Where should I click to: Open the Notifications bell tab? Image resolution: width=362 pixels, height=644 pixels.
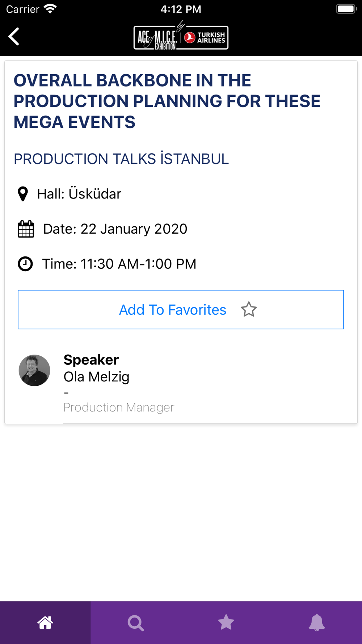tap(317, 623)
